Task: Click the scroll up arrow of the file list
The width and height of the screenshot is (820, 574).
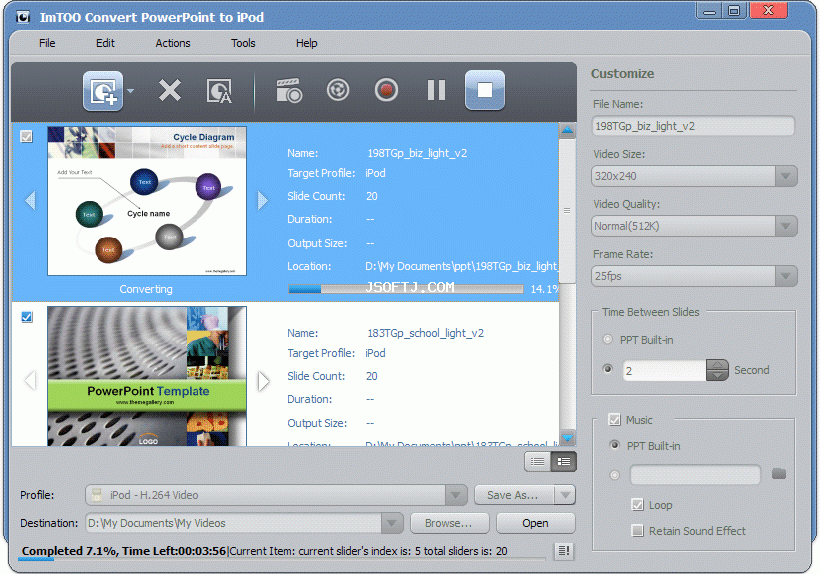Action: (567, 130)
